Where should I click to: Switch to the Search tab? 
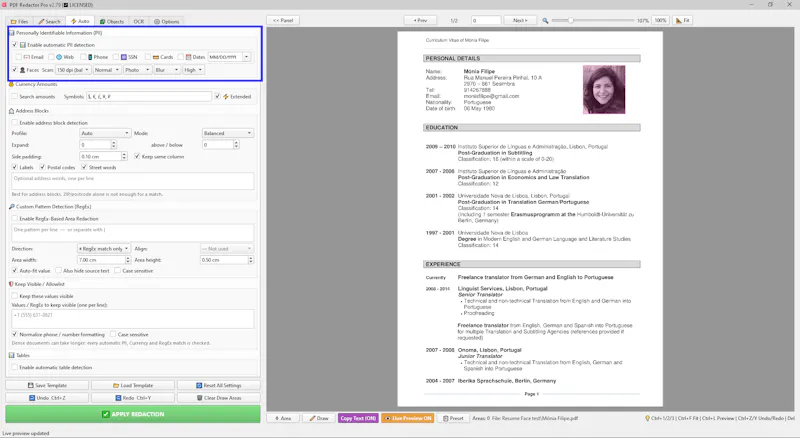point(49,21)
